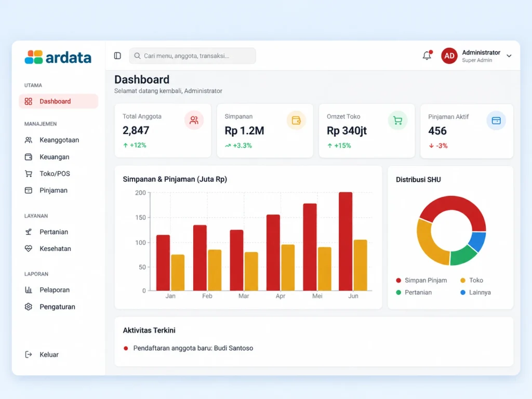The width and height of the screenshot is (532, 399).
Task: Click the -3% decline indicator
Action: coord(438,146)
